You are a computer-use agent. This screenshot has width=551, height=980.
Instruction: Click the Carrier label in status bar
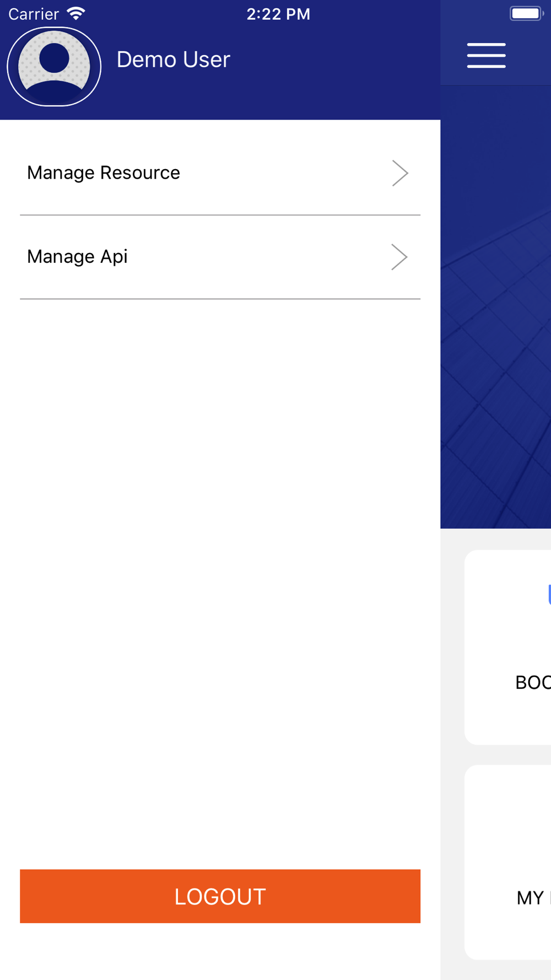pos(34,14)
